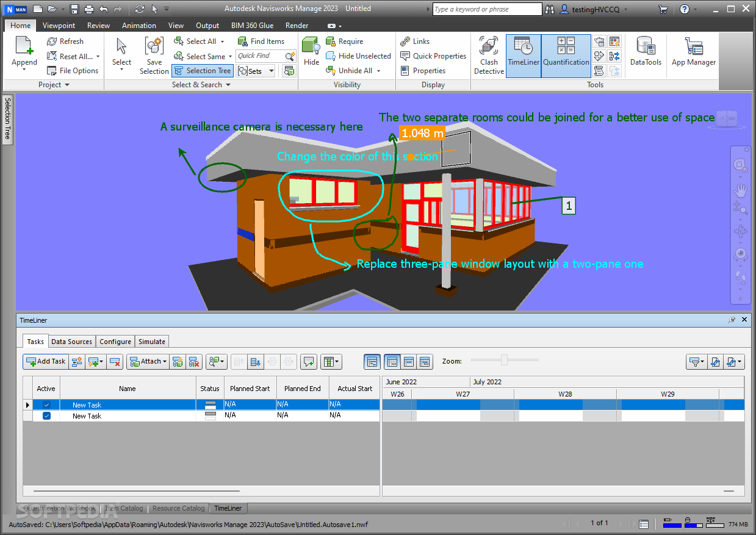Hide the selected items
This screenshot has width=756, height=535.
pos(311,51)
